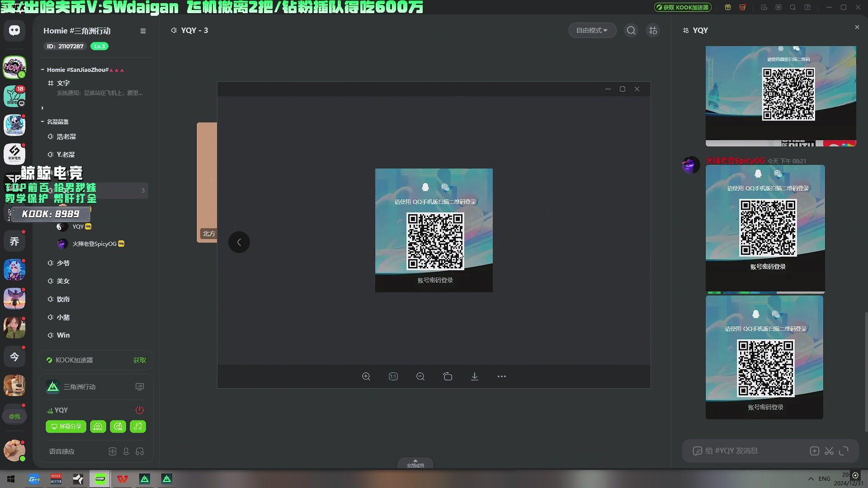Expand the 全部成员 panel at bottom

click(415, 463)
